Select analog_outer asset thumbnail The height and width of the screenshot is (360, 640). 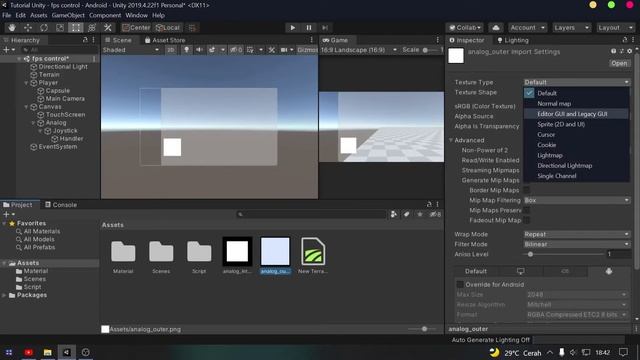[x=275, y=251]
